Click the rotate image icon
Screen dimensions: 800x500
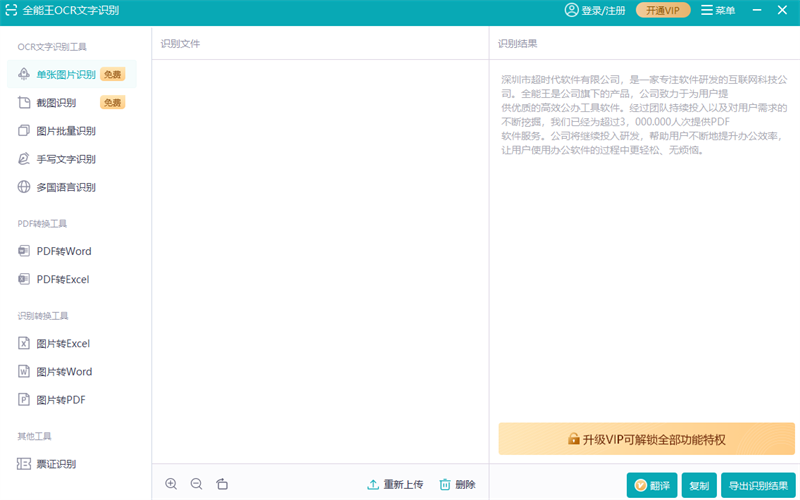pos(222,484)
